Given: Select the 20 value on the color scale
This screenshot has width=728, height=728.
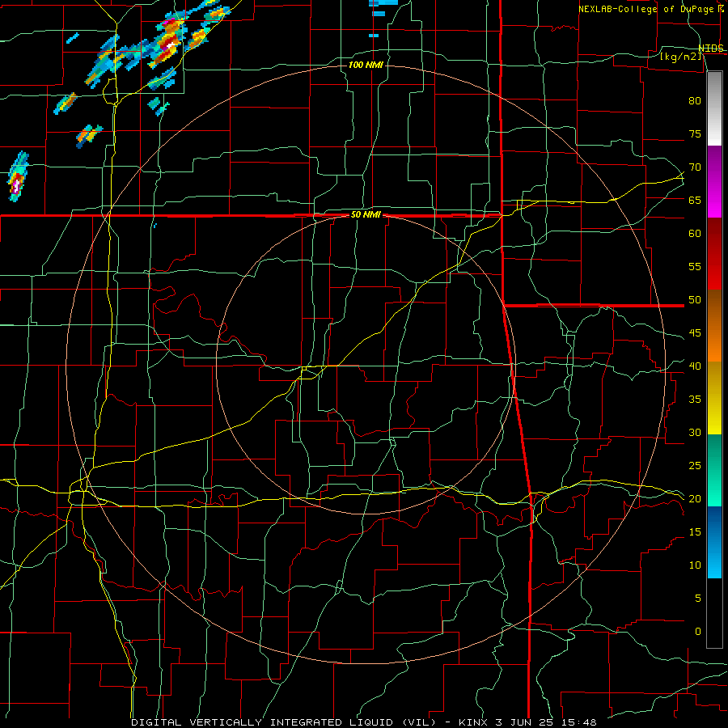Looking at the screenshot, I should [695, 499].
